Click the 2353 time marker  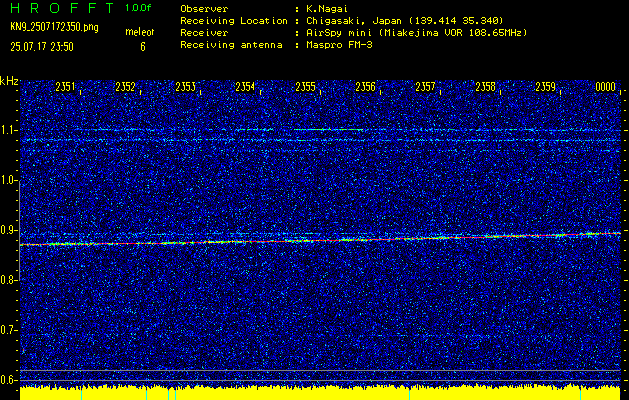185,87
